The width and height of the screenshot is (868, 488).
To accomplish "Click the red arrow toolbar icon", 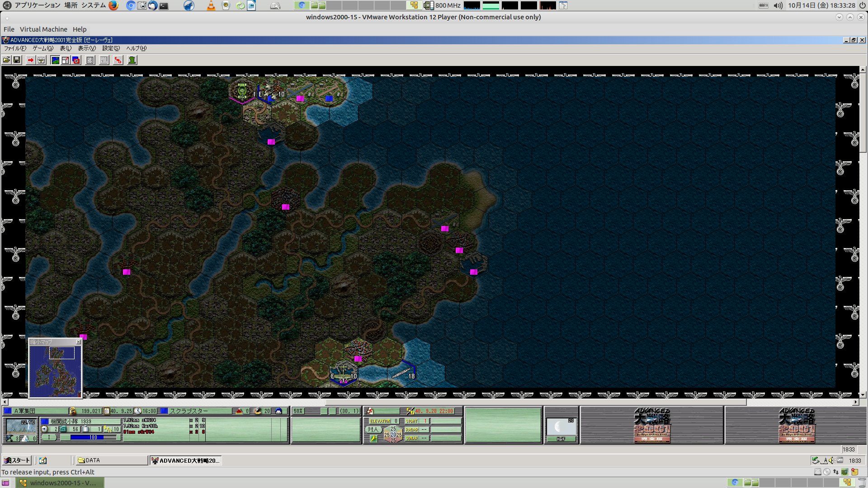I will (x=30, y=60).
